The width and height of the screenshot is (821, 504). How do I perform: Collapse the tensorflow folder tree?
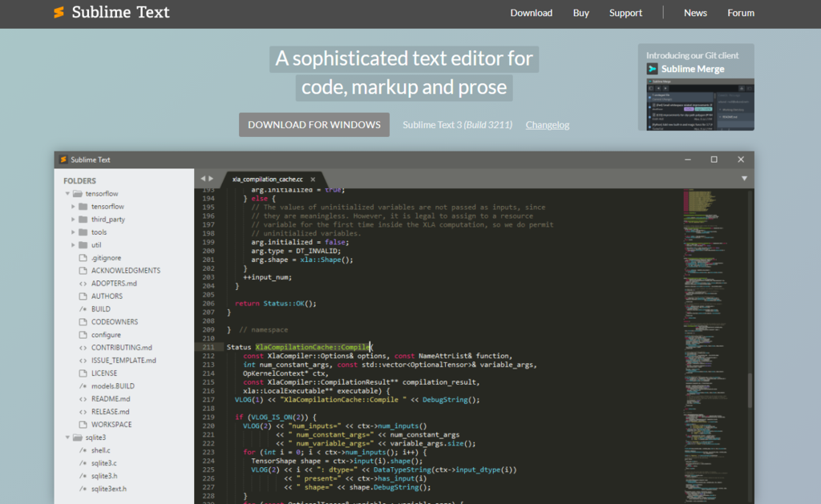click(x=67, y=193)
